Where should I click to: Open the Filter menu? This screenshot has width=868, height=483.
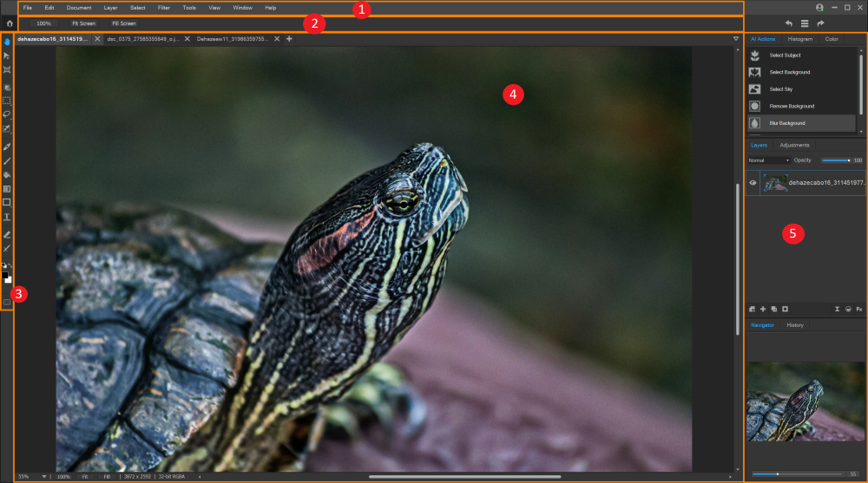[x=164, y=8]
